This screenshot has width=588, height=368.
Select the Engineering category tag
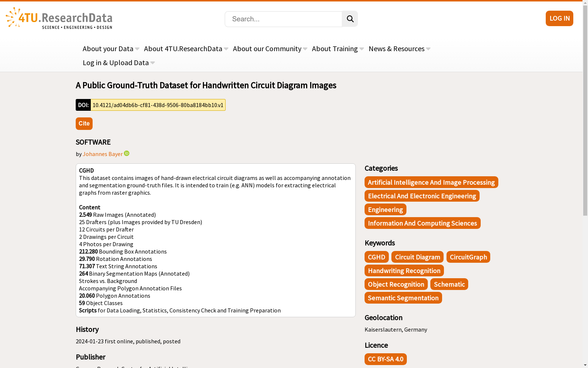click(386, 209)
